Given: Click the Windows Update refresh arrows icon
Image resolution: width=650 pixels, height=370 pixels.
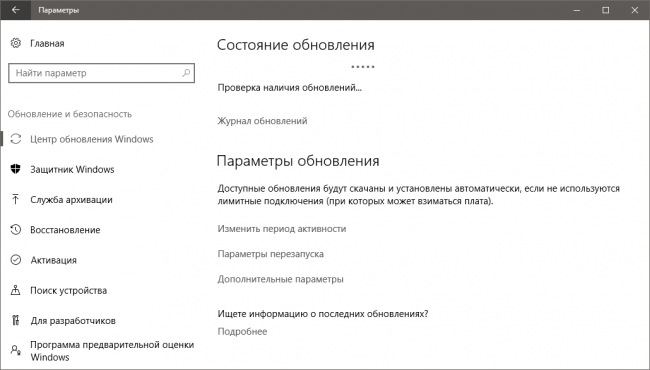Looking at the screenshot, I should pos(16,139).
